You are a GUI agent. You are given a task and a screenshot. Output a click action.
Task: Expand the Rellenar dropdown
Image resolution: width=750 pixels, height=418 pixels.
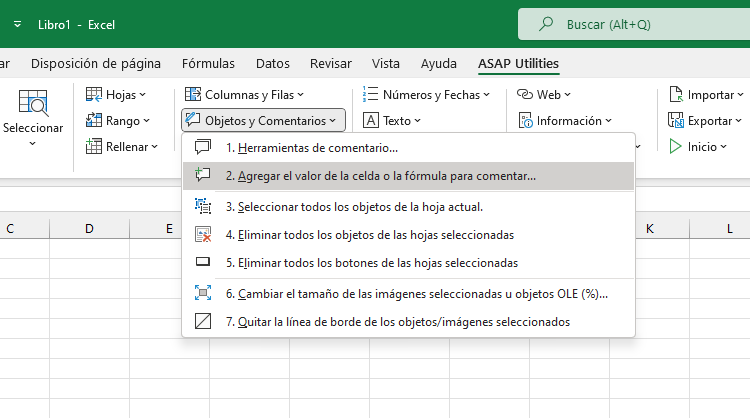(154, 146)
